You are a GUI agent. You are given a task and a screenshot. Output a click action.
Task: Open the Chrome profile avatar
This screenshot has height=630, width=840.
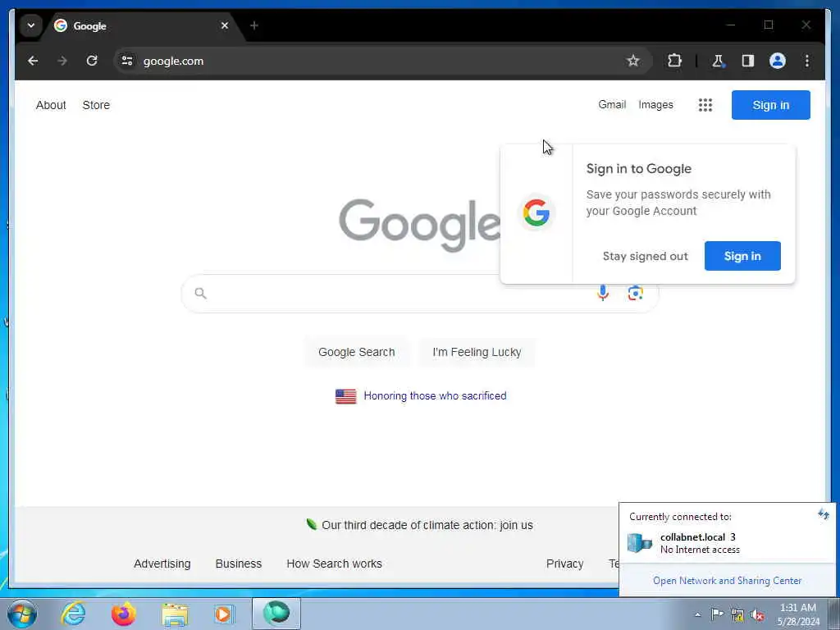pos(778,61)
